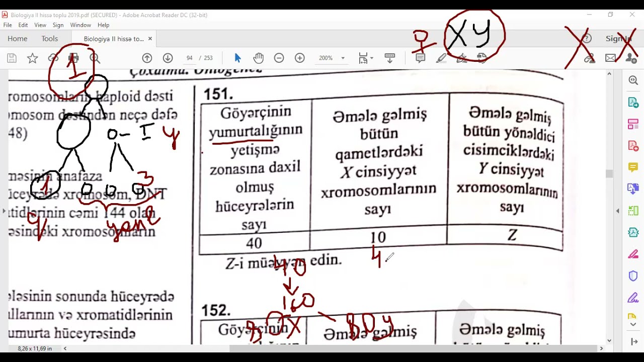The width and height of the screenshot is (644, 362).
Task: Click the vertical scrollbar up arrow
Action: pyautogui.click(x=609, y=74)
